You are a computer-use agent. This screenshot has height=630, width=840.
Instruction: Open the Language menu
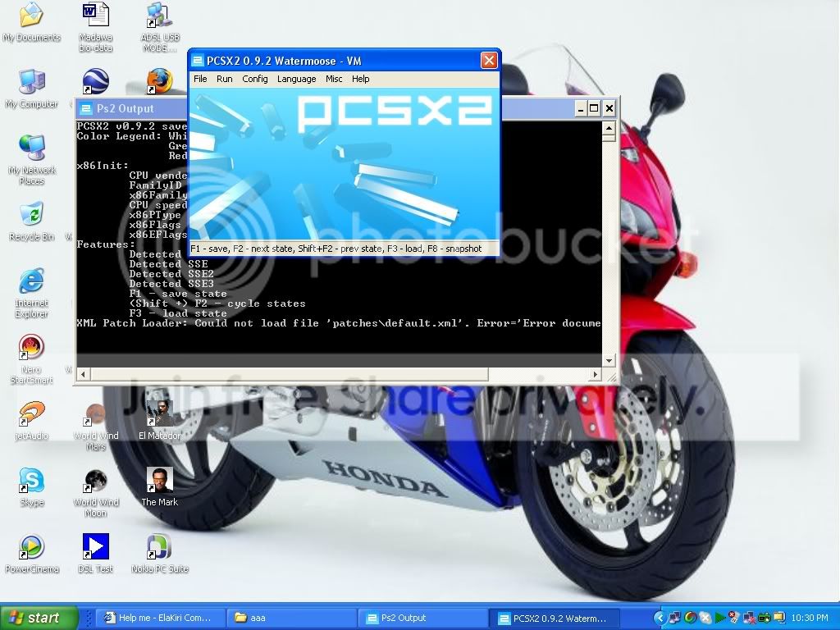[x=296, y=79]
